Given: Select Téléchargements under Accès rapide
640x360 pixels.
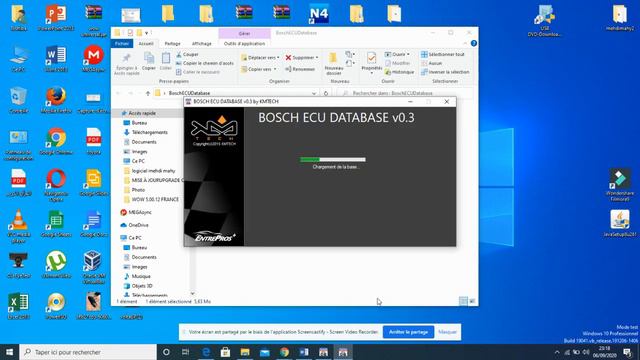Looking at the screenshot, I should point(149,133).
